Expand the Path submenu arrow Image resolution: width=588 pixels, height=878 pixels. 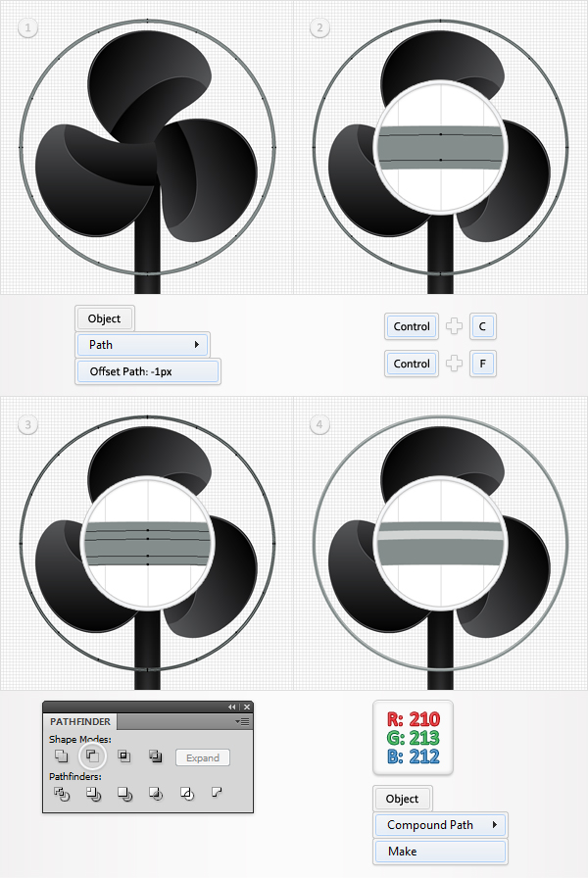197,344
